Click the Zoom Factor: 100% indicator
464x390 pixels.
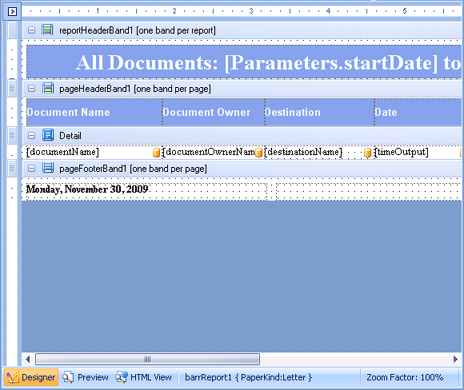tap(405, 377)
